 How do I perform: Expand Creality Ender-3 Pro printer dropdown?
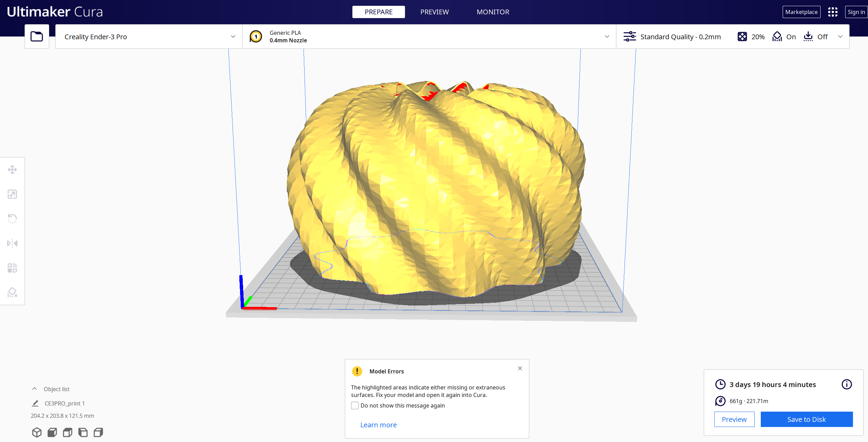[233, 37]
